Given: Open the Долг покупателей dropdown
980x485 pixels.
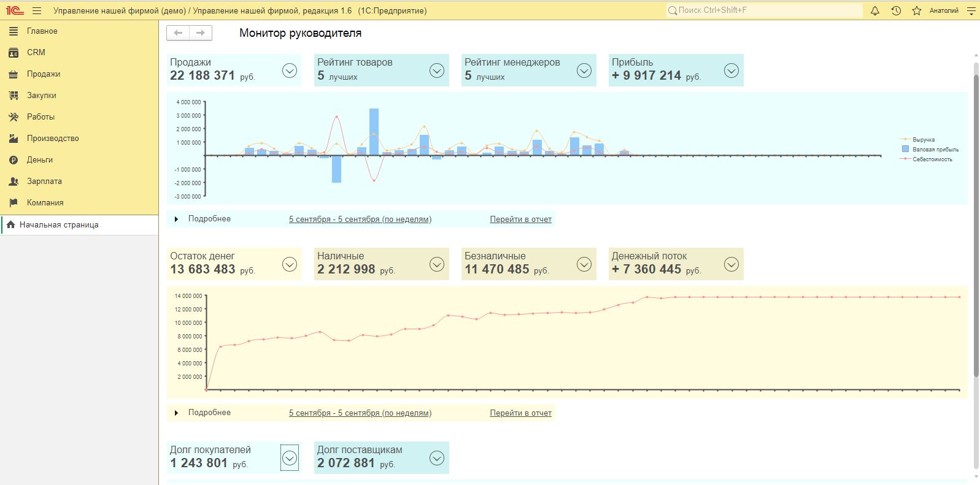Looking at the screenshot, I should click(x=290, y=458).
